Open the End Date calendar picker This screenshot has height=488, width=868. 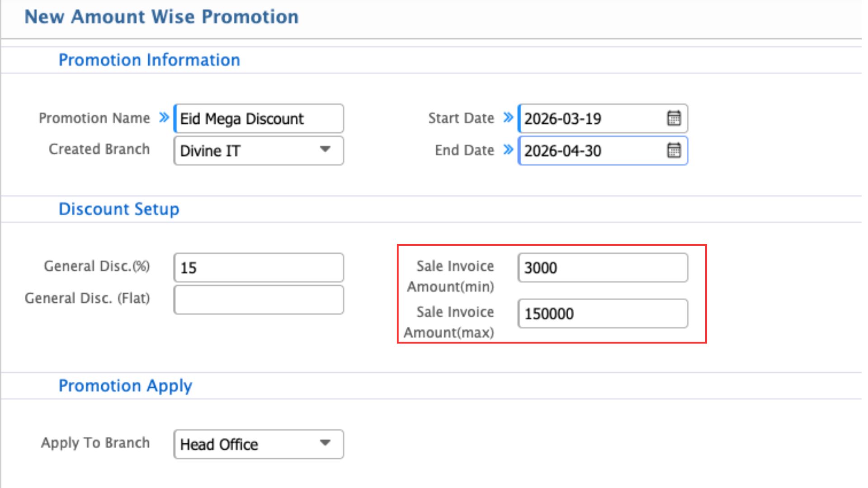click(674, 150)
